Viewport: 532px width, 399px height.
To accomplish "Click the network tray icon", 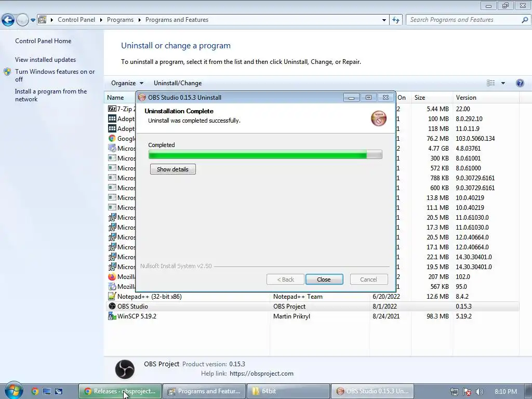I will coord(454,392).
